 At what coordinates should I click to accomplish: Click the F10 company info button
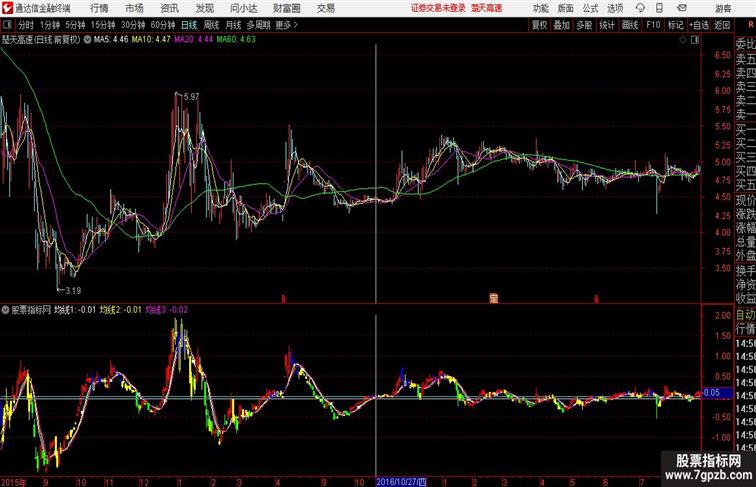coord(653,25)
